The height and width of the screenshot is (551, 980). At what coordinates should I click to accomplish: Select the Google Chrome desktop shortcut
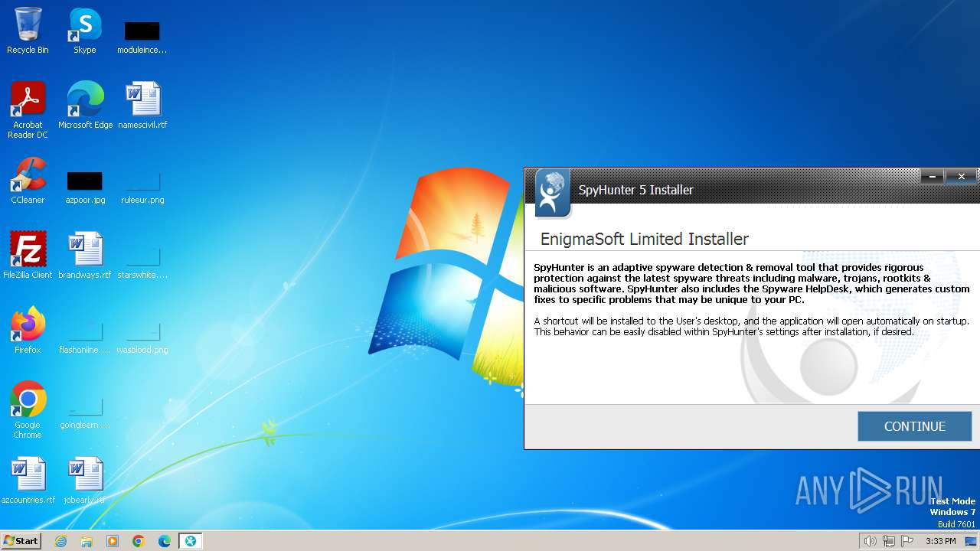28,410
